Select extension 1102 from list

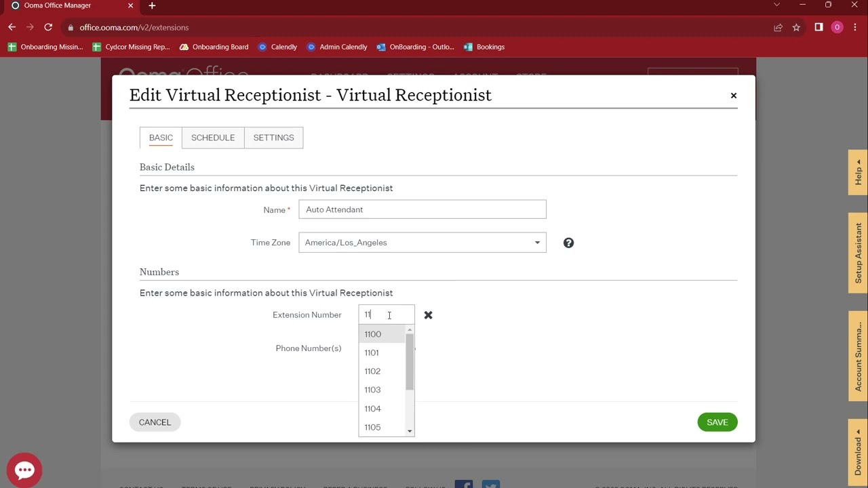click(x=382, y=371)
